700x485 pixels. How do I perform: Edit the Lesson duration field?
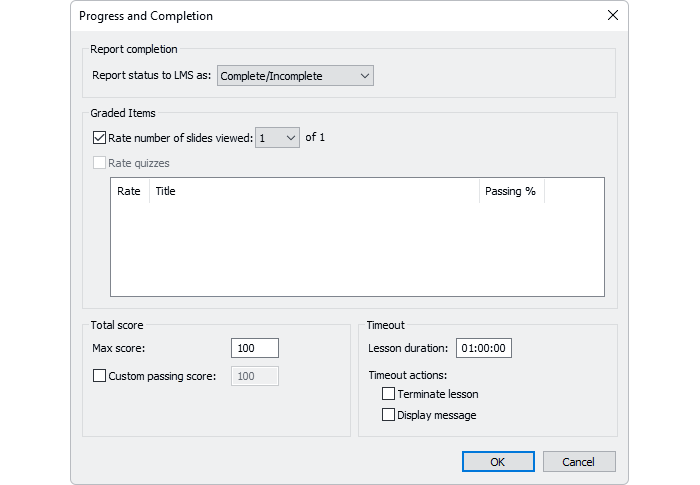click(x=484, y=348)
